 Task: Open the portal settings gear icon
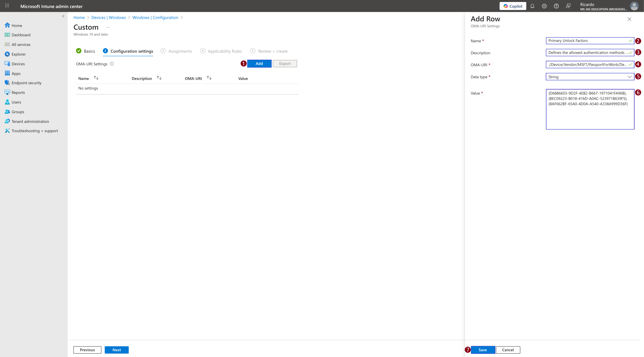click(x=544, y=6)
